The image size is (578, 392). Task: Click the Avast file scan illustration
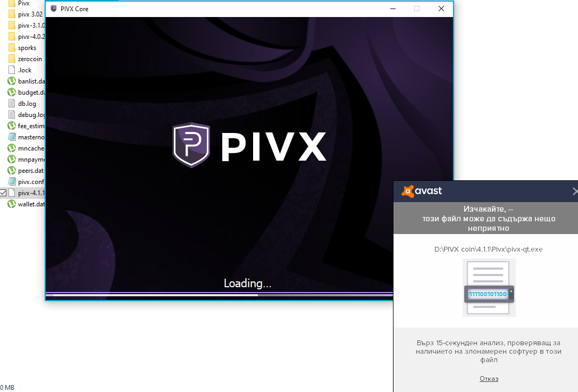point(489,288)
